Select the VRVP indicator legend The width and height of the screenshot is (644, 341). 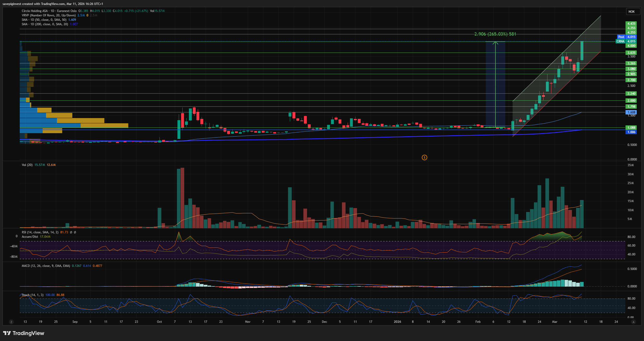[x=48, y=15]
